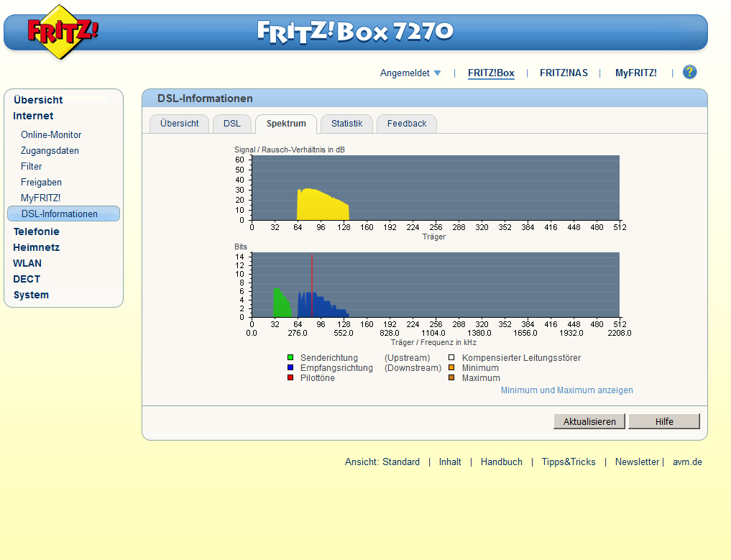Screen dimensions: 731x560
Task: Click the Hilfe button
Action: click(x=664, y=421)
